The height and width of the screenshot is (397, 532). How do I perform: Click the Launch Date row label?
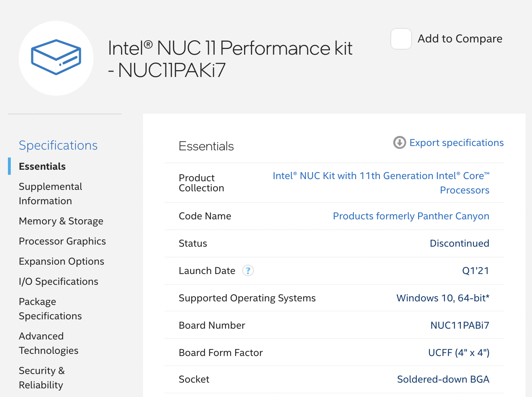pos(207,271)
